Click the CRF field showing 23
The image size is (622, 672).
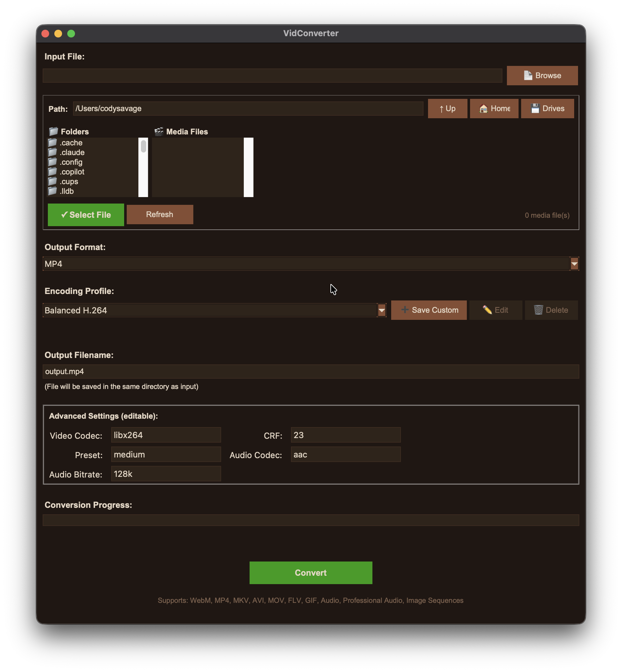pyautogui.click(x=346, y=435)
